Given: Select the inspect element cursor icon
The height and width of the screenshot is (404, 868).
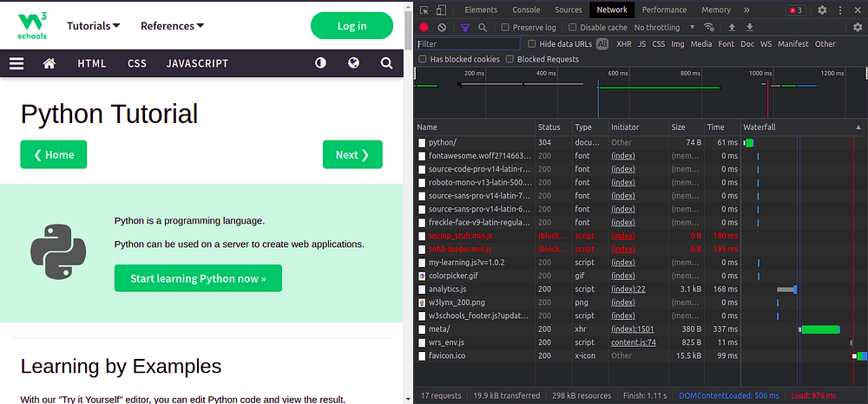Looking at the screenshot, I should click(x=424, y=10).
